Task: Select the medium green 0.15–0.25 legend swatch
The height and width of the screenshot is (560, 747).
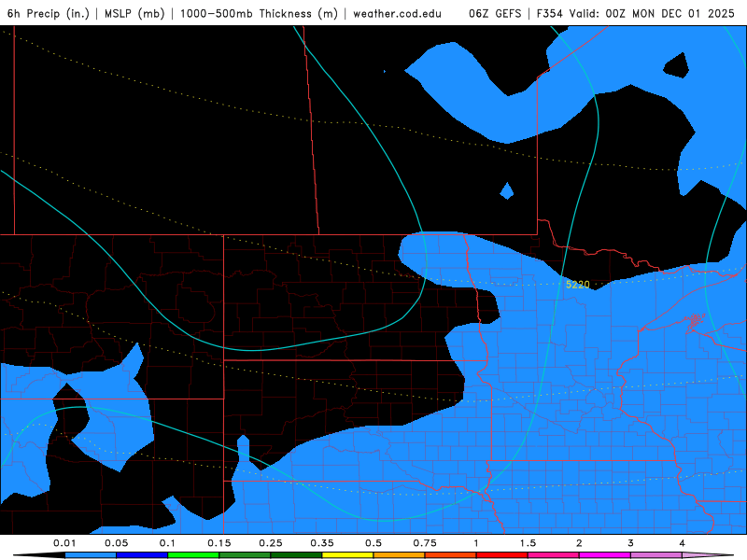Action: pos(245,555)
